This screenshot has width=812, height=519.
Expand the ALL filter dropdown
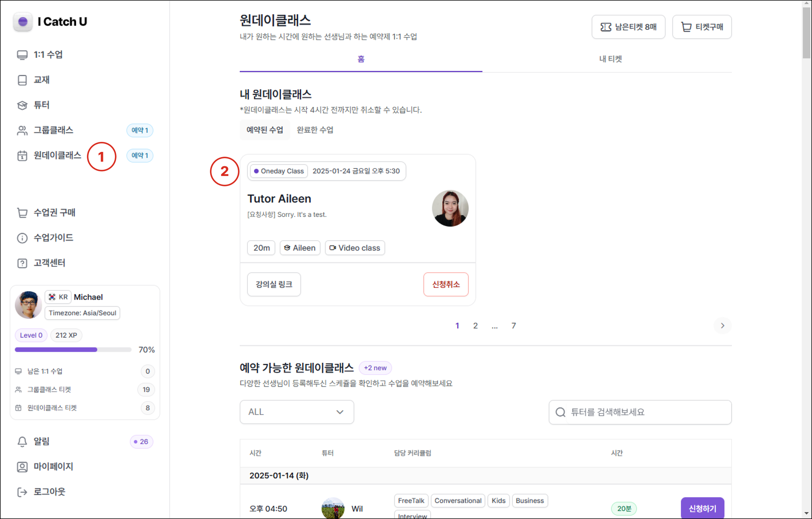[x=297, y=412]
